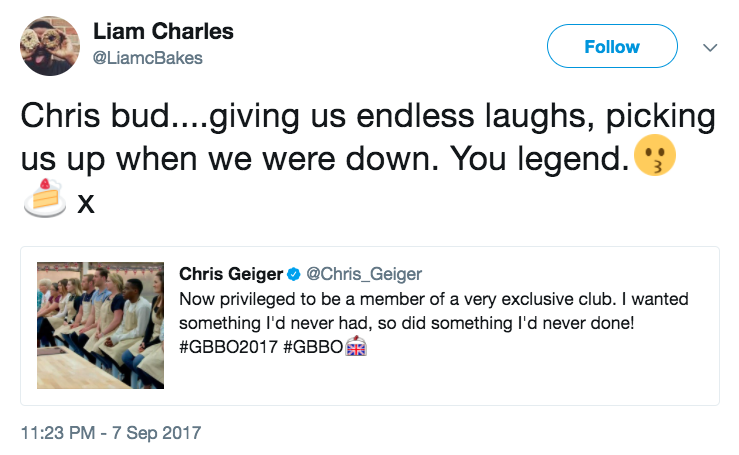Open the 11:23 PM - 7 Sep 2017 timestamp
739x455 pixels.
(111, 433)
